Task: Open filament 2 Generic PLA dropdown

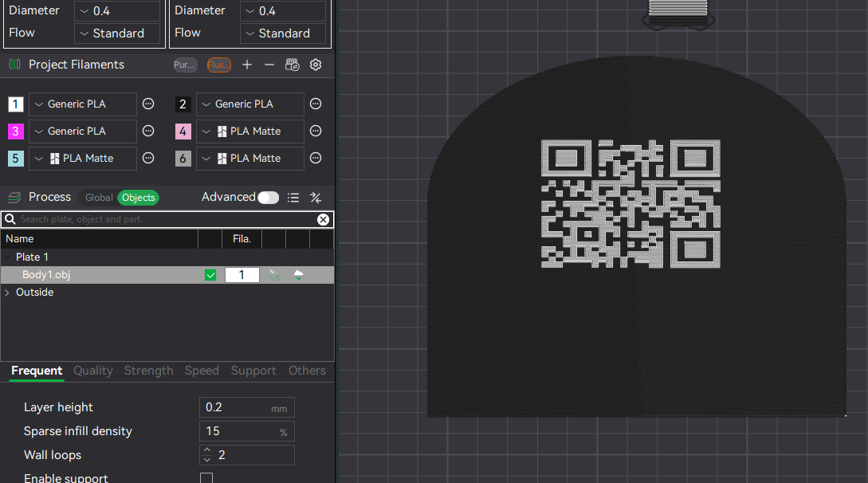Action: coord(250,104)
